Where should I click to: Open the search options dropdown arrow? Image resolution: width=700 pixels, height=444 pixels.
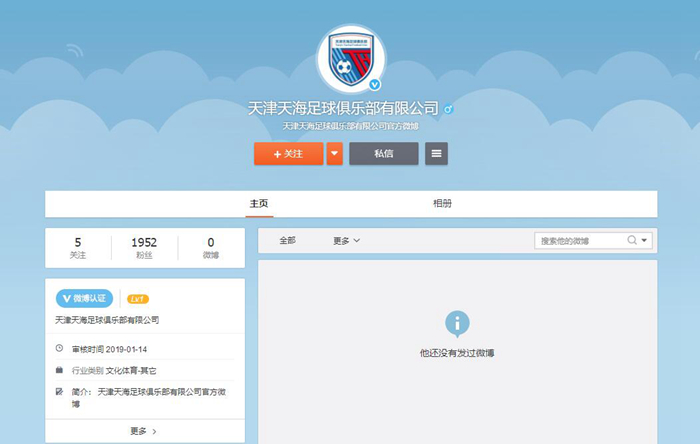[x=644, y=240]
